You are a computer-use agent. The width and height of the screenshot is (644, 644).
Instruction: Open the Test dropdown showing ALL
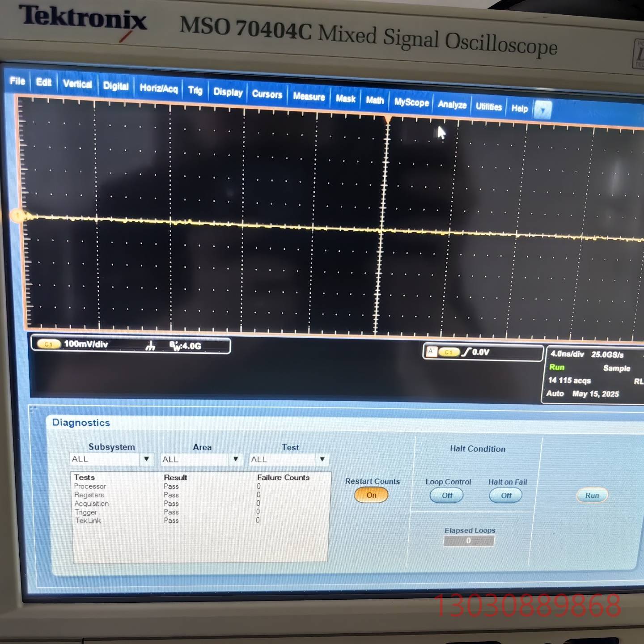click(322, 459)
